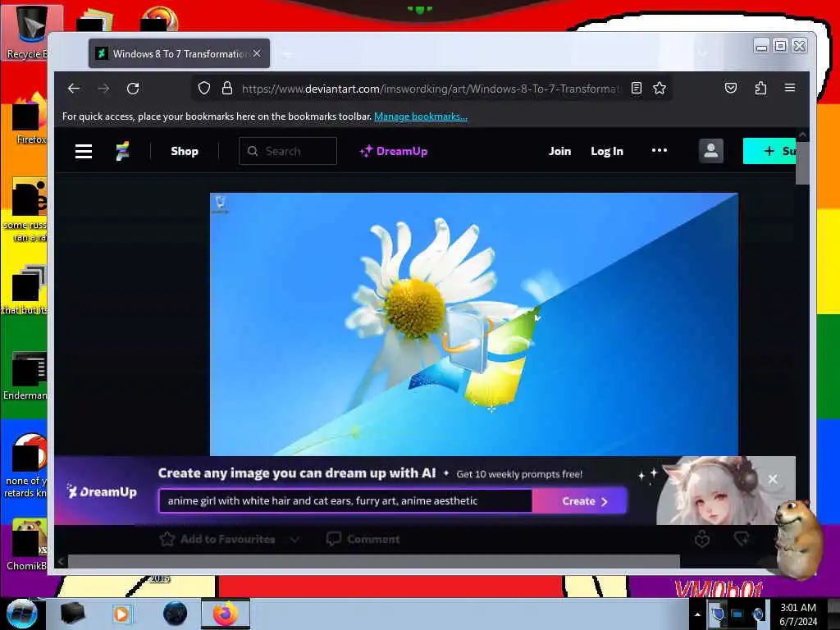This screenshot has width=840, height=630.
Task: Close the DreamUp promotional banner
Action: (773, 479)
